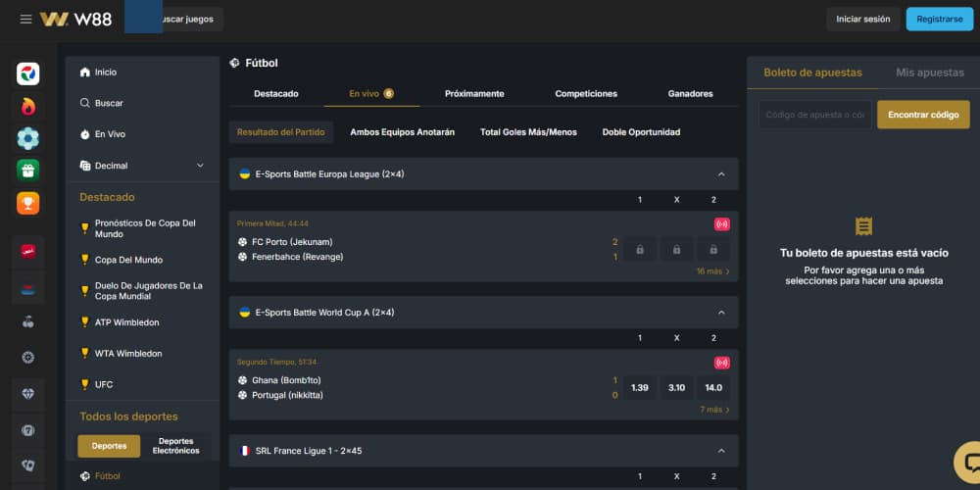980x490 pixels.
Task: Show 7 más markets for Ghana match
Action: tap(715, 410)
